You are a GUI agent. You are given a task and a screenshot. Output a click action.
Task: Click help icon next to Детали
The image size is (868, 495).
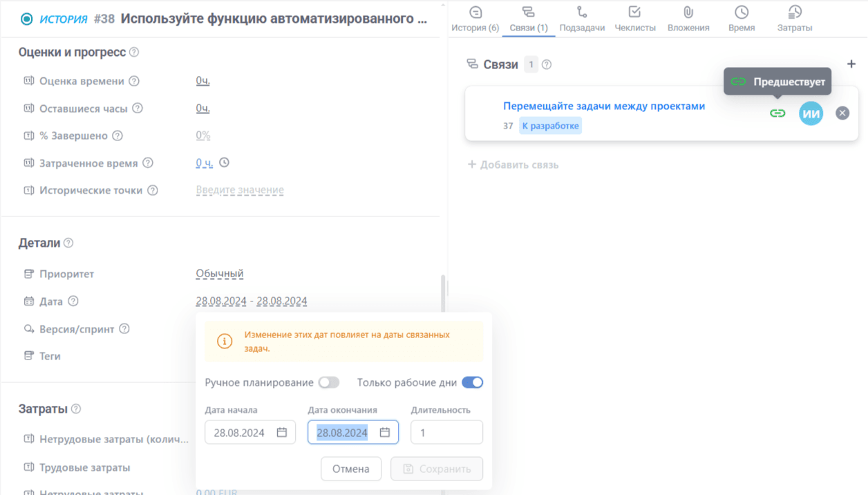(68, 243)
